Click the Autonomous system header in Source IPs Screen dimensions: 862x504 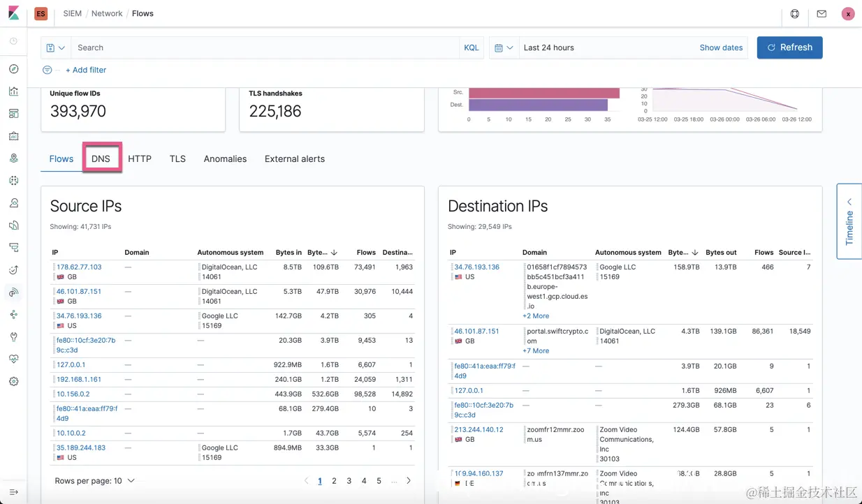(x=230, y=253)
